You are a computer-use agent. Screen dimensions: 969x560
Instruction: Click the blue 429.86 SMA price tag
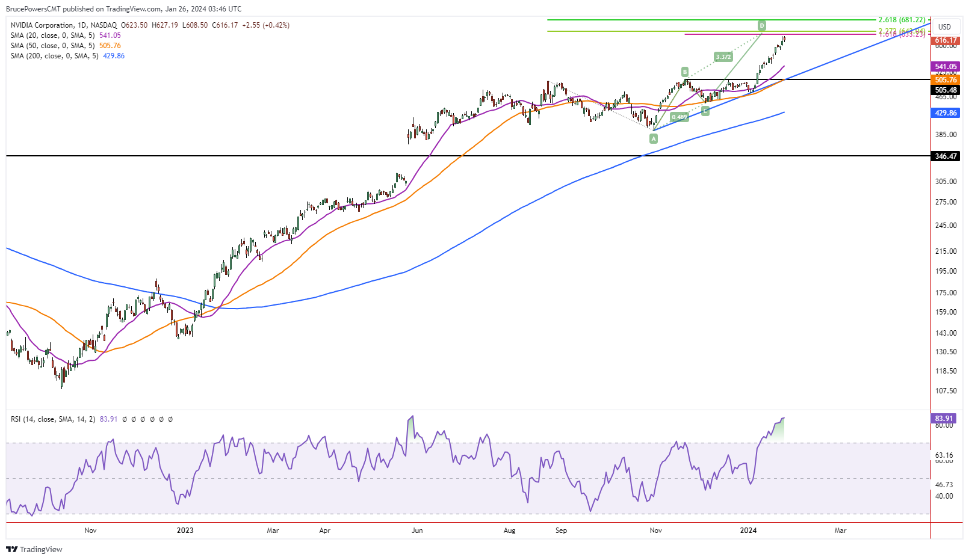tap(946, 113)
